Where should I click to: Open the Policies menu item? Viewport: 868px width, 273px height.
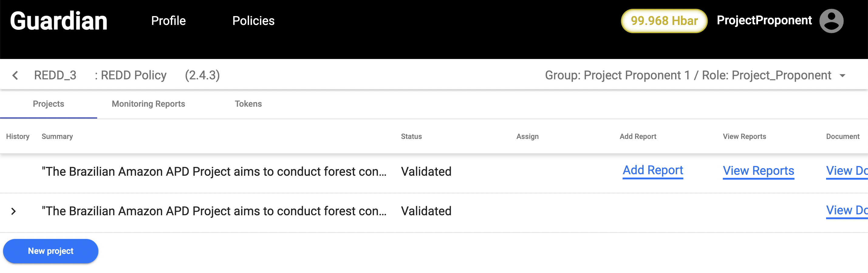click(x=253, y=21)
